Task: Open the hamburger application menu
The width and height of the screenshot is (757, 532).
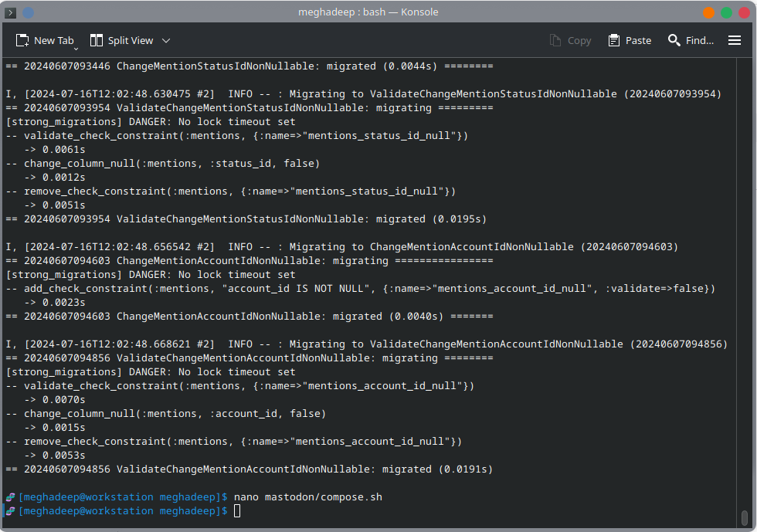Action: pyautogui.click(x=734, y=39)
